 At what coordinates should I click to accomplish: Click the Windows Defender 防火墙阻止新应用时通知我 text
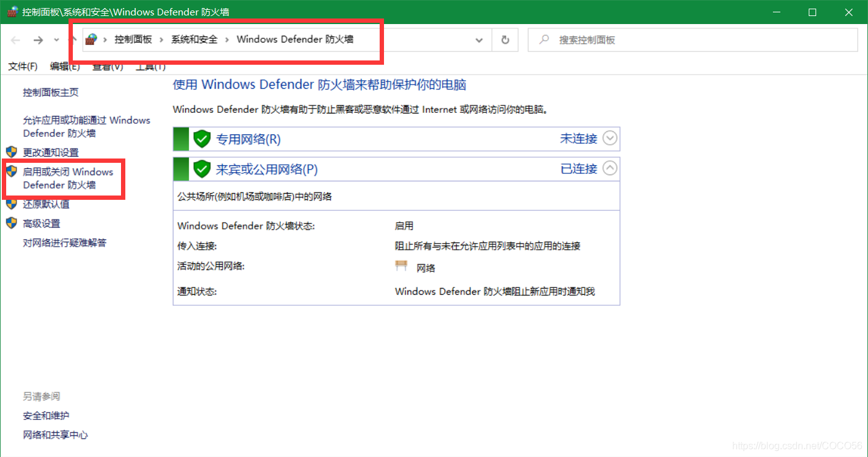pos(495,292)
